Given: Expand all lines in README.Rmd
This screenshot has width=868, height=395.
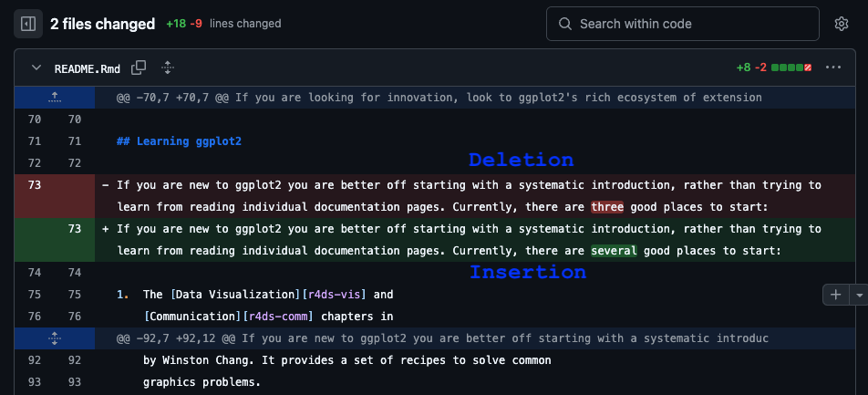Looking at the screenshot, I should click(x=167, y=68).
